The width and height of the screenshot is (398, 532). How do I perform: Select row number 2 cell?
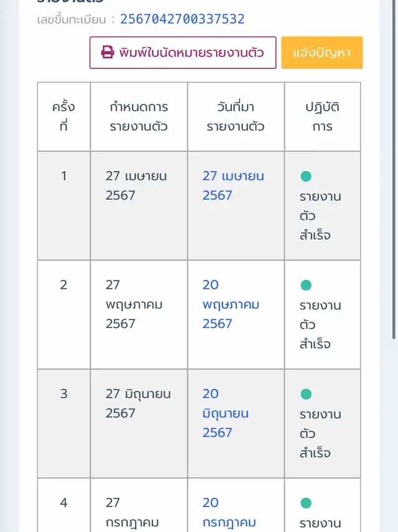(x=63, y=314)
